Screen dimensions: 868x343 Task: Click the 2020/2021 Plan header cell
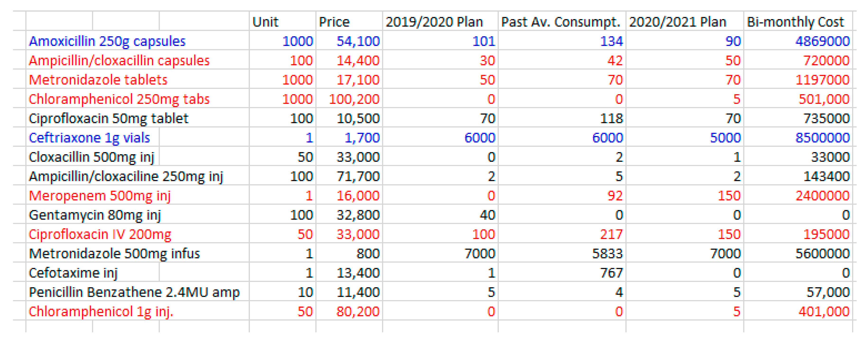tap(678, 22)
